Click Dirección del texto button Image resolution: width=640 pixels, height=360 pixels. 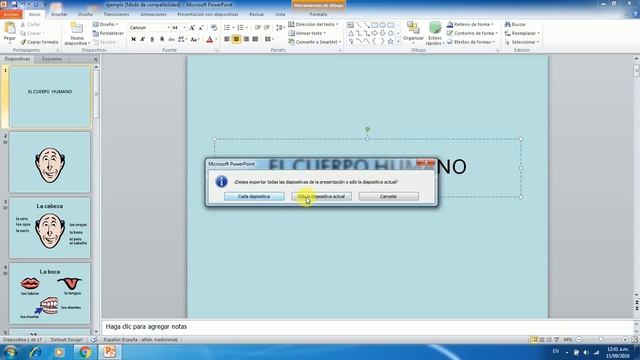(313, 24)
